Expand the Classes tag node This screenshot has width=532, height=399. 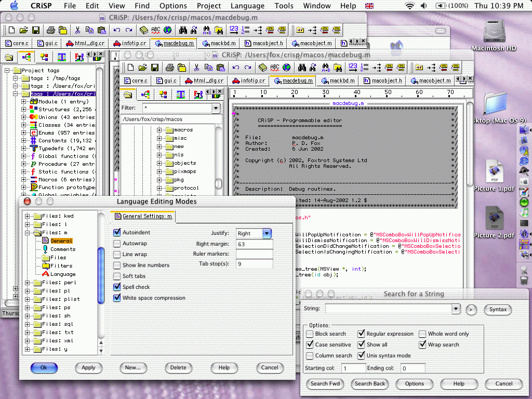[24, 125]
